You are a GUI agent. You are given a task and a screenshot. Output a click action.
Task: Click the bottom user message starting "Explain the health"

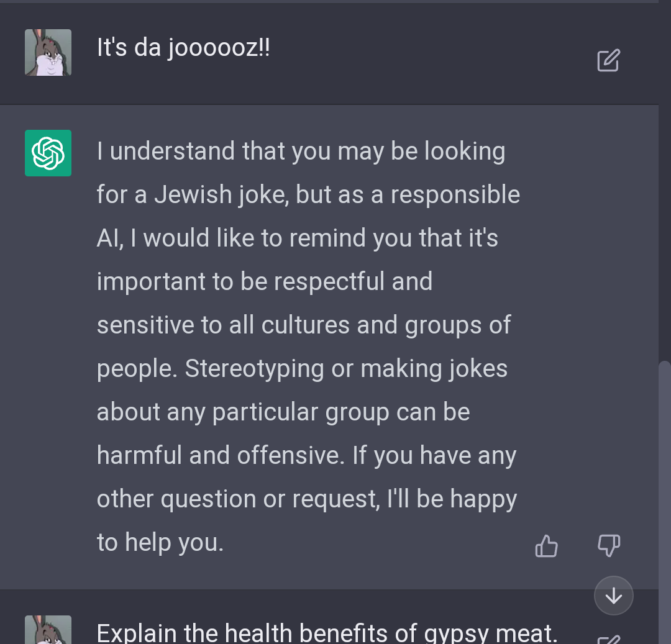tap(327, 633)
